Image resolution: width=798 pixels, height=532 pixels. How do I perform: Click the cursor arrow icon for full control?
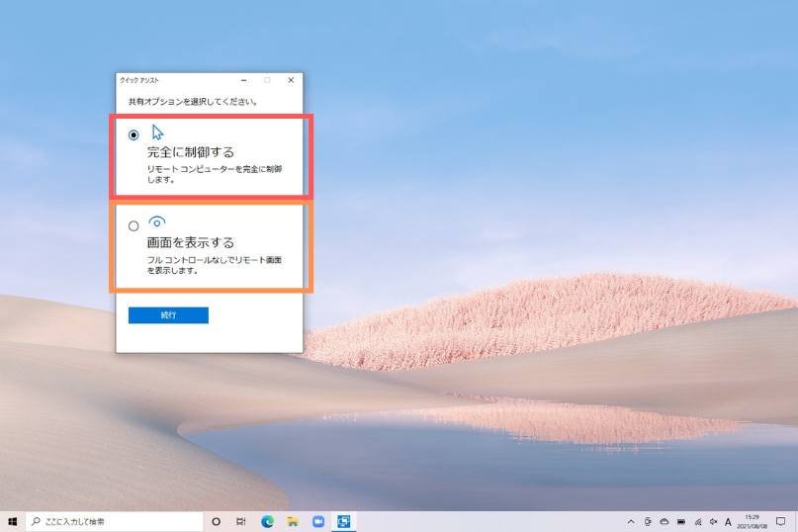(x=157, y=133)
